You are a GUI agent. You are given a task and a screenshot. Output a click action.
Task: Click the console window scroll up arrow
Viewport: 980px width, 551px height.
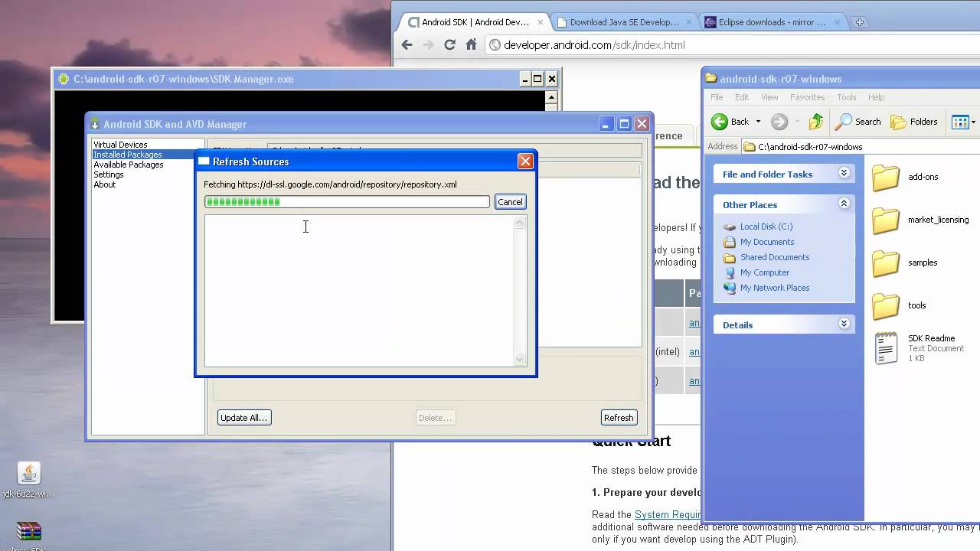551,97
